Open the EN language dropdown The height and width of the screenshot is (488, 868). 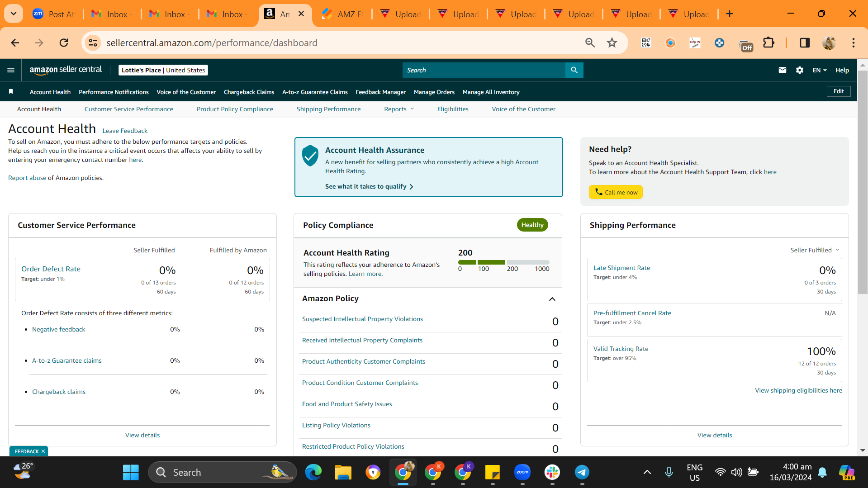[820, 70]
